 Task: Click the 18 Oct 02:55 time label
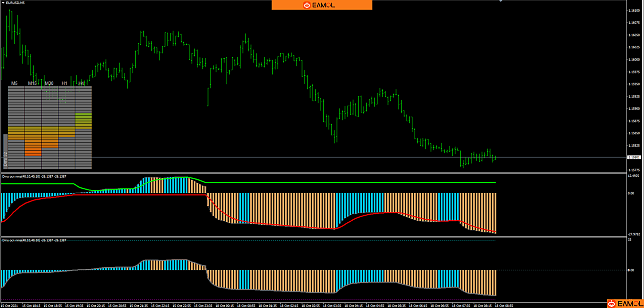coord(311,306)
